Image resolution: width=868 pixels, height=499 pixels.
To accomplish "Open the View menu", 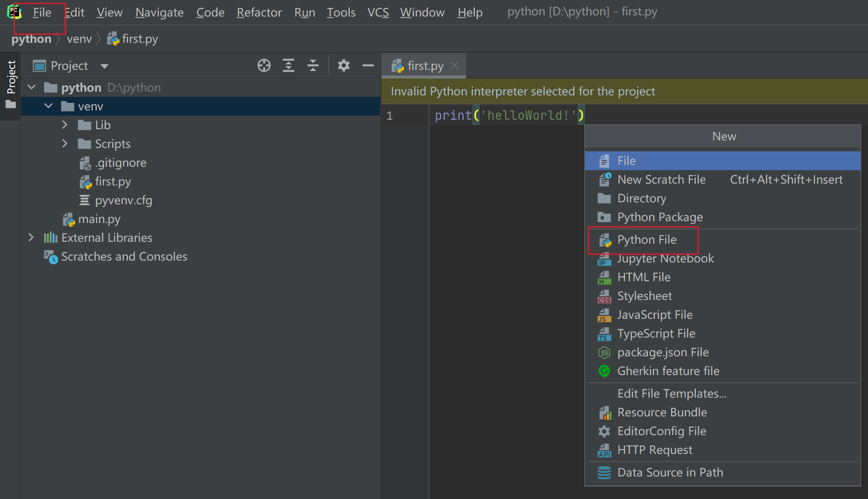I will 109,12.
